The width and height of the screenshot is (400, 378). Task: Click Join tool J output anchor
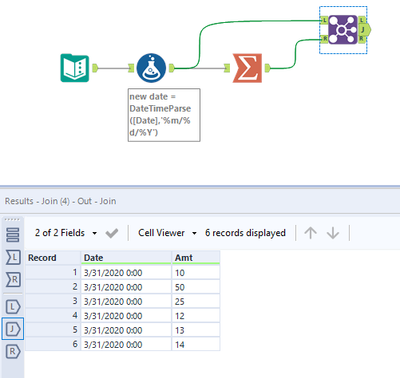point(364,30)
